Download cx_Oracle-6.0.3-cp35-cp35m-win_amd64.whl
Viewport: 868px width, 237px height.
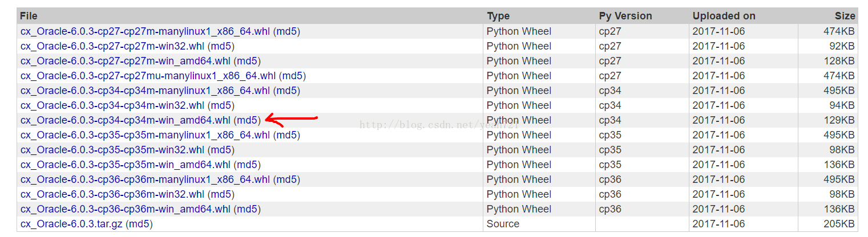coord(126,165)
